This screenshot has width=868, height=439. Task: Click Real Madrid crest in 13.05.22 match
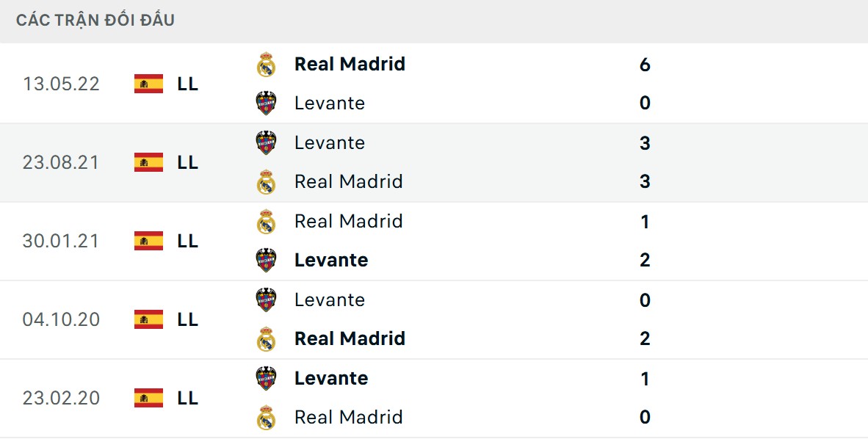(266, 65)
